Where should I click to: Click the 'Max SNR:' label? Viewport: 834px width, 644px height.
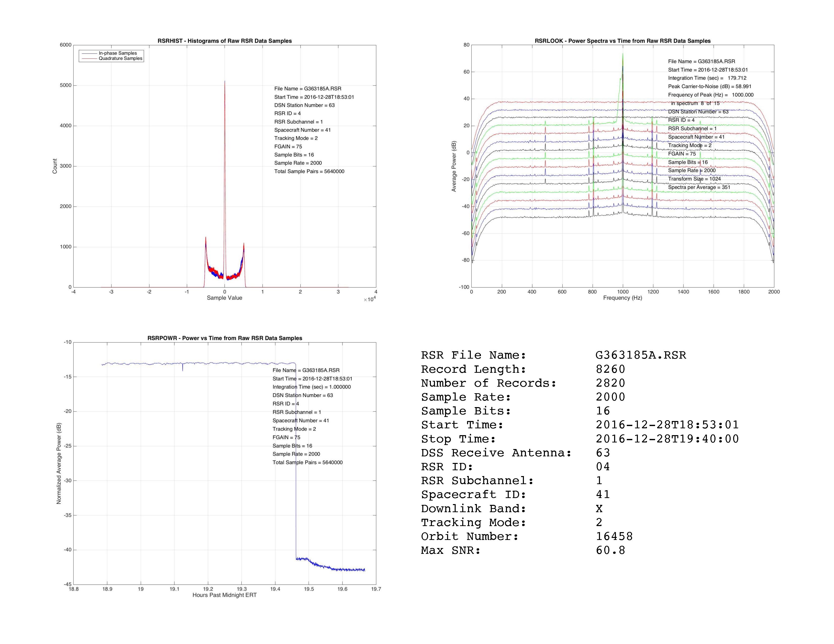click(x=451, y=550)
